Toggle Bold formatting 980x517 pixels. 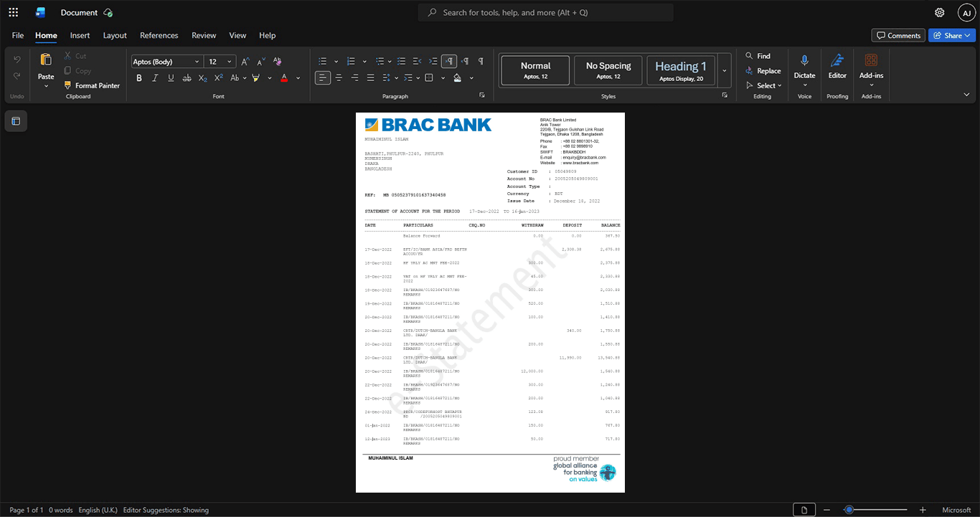point(139,77)
